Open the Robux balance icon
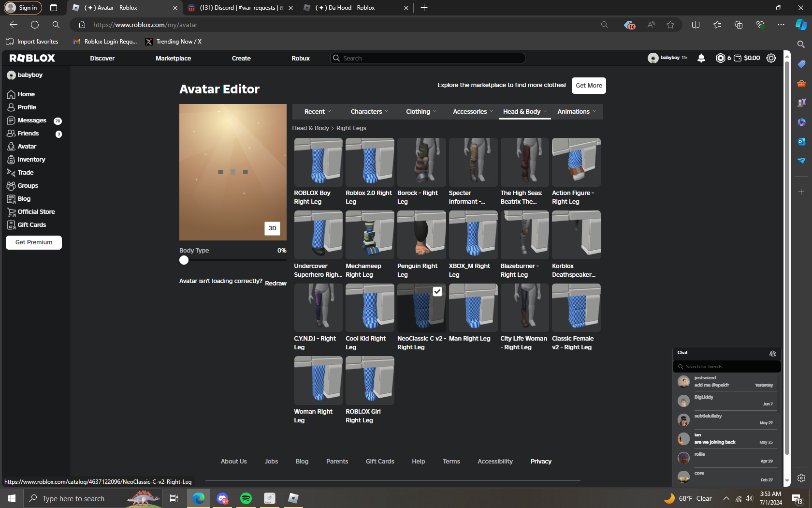 (x=720, y=58)
